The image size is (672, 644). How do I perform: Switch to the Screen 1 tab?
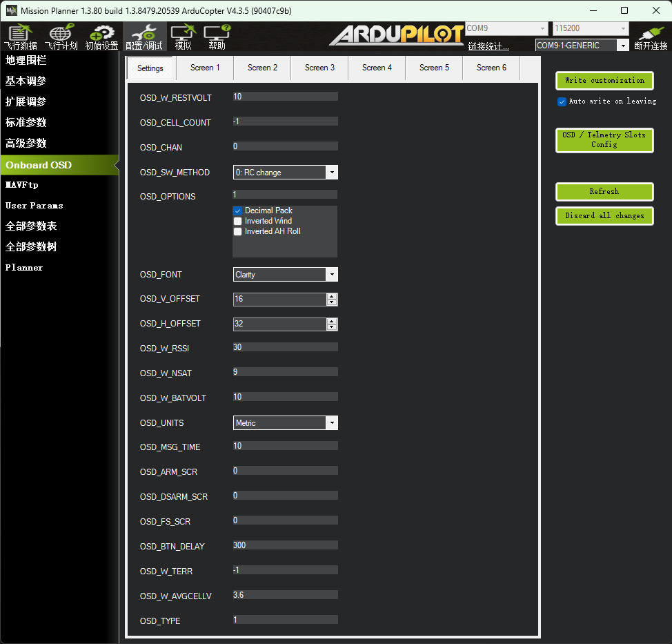pyautogui.click(x=205, y=68)
